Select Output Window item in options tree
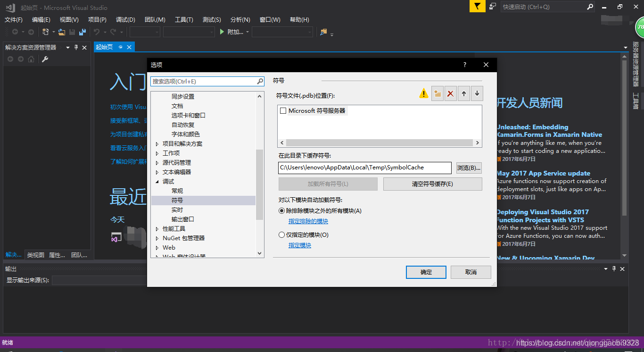The height and width of the screenshot is (352, 644). [183, 219]
